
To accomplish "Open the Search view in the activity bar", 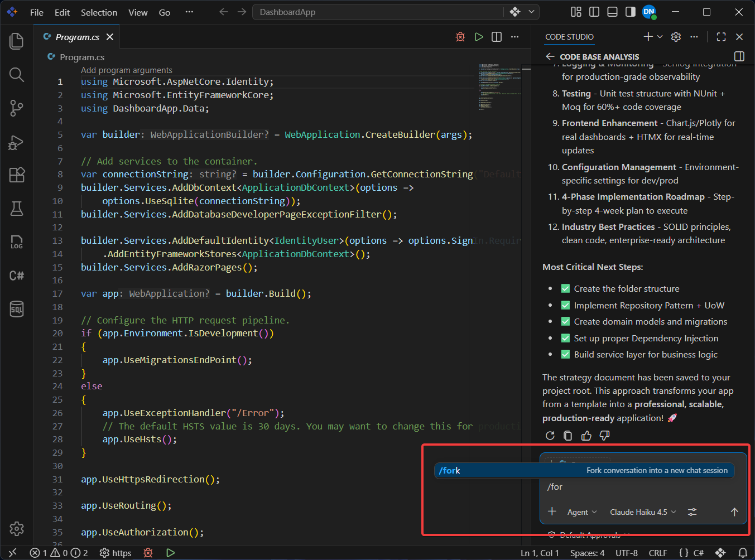I will 17,74.
